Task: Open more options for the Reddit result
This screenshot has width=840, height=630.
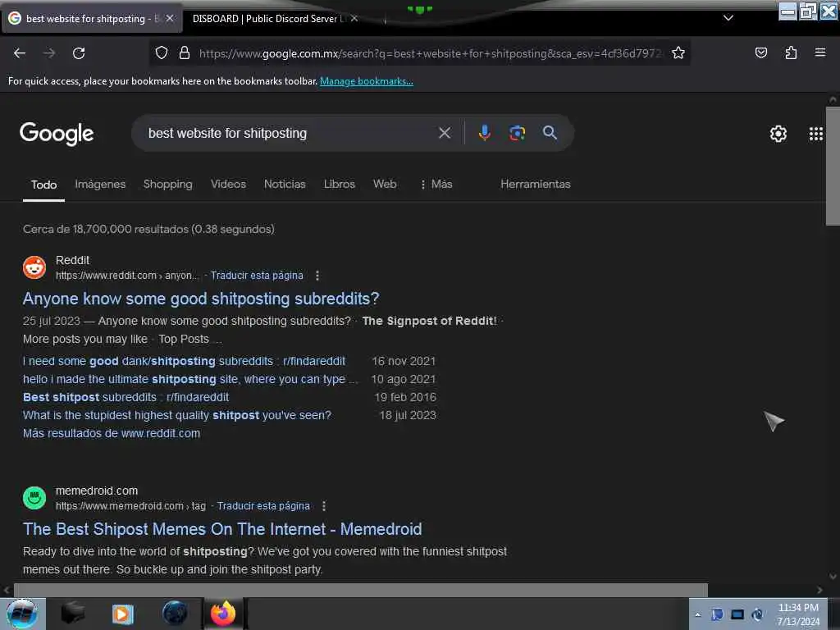Action: coord(317,276)
